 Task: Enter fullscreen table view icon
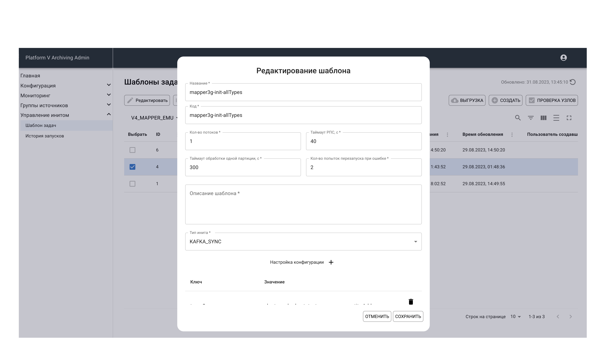(x=569, y=118)
